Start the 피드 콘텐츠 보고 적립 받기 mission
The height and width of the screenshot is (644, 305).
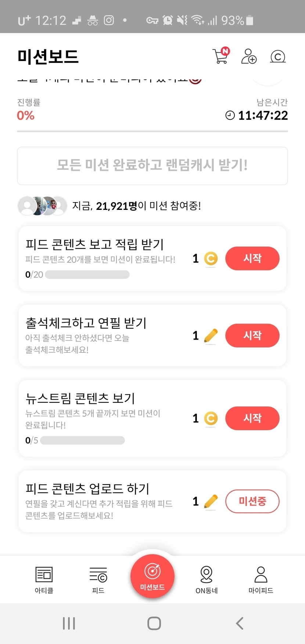point(252,258)
